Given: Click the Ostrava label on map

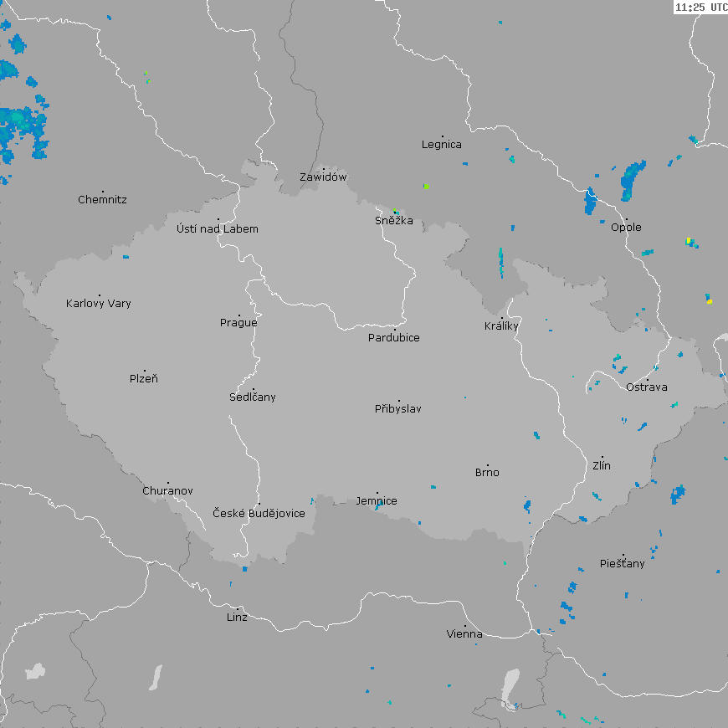Looking at the screenshot, I should 647,387.
